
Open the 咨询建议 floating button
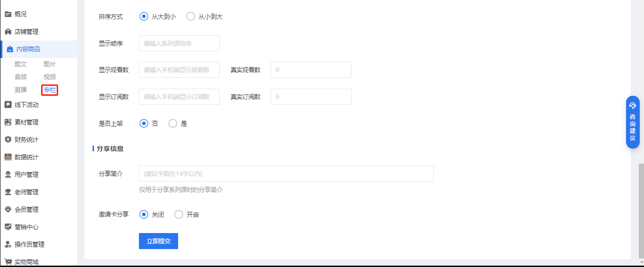tap(633, 122)
